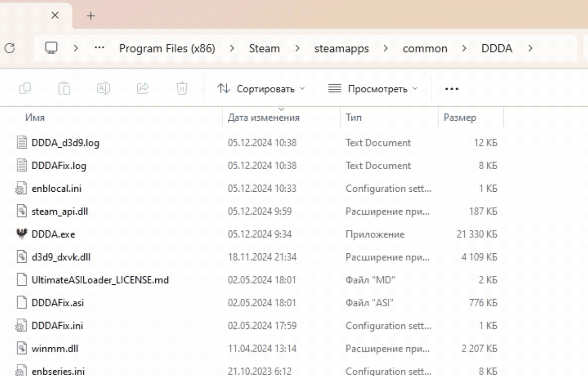Go to Program Files (x86) breadcrumb
Image resolution: width=588 pixels, height=376 pixels.
pyautogui.click(x=167, y=48)
